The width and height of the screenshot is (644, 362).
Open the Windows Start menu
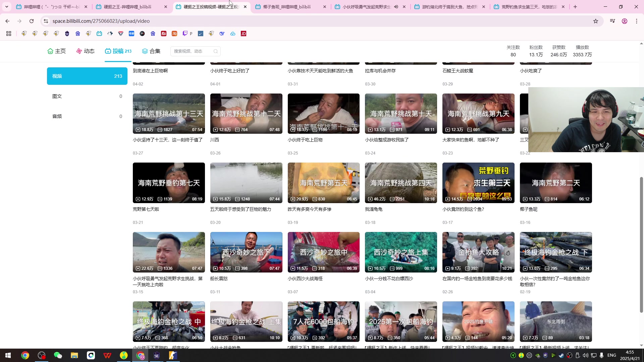click(x=8, y=355)
